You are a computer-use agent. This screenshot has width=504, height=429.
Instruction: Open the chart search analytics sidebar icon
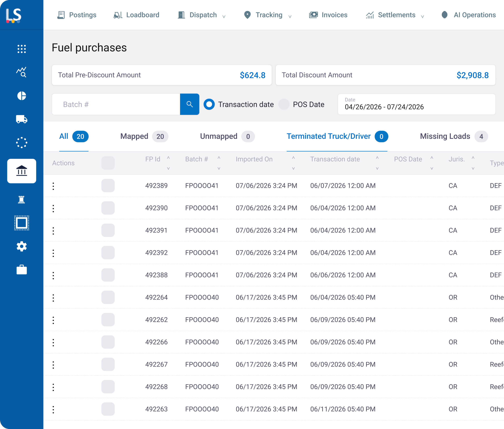coord(22,72)
